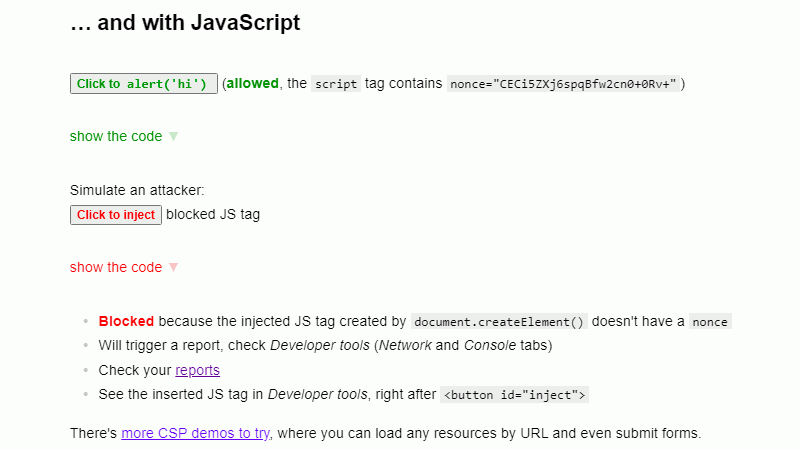This screenshot has height=450, width=800.
Task: Click the nonce="CECi5ZXj6spqBfw2cn0+0Rv+" code snippet
Action: tap(564, 84)
